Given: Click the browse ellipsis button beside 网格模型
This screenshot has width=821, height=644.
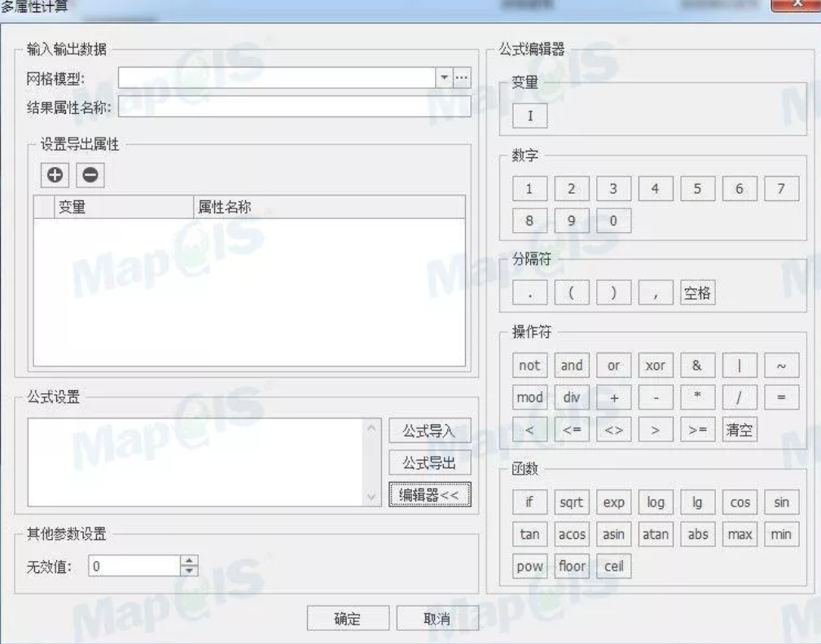Looking at the screenshot, I should click(x=461, y=77).
